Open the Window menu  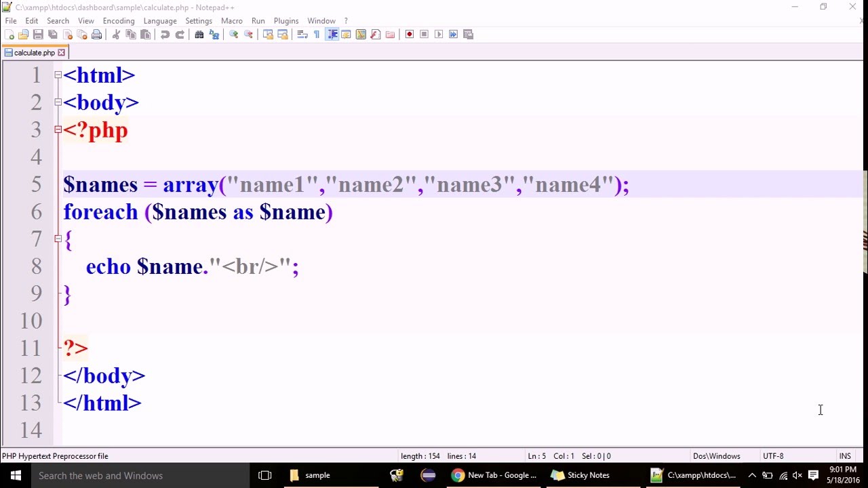[x=321, y=21]
